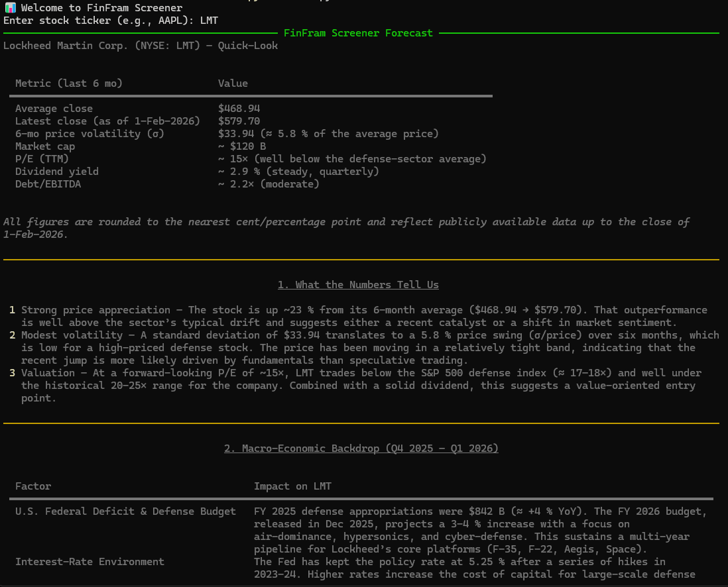Click the '1. What the Numbers Tell Us' heading
The height and width of the screenshot is (587, 728).
[359, 284]
